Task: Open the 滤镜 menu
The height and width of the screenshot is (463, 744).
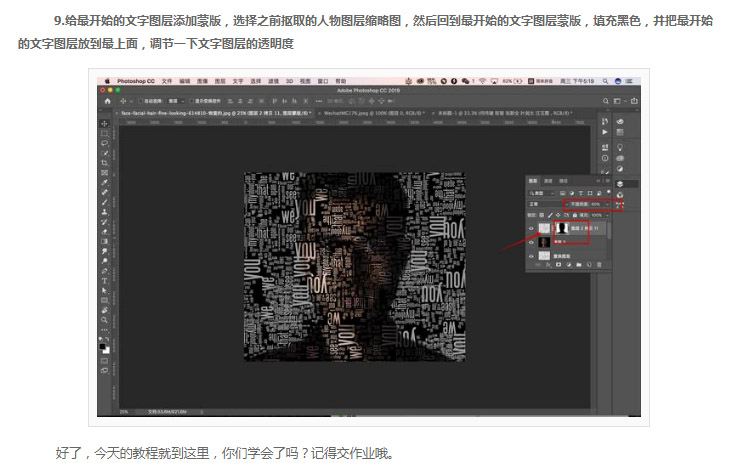Action: (x=274, y=82)
